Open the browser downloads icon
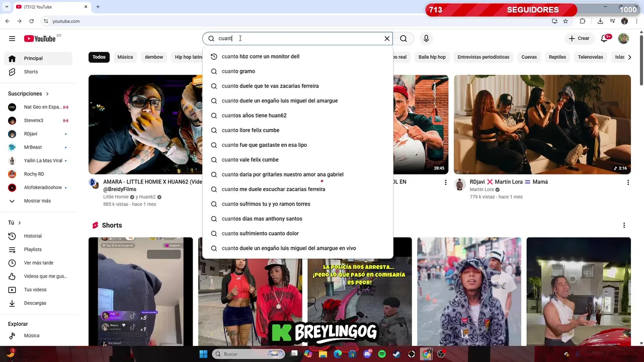The width and height of the screenshot is (644, 362). coord(600,21)
